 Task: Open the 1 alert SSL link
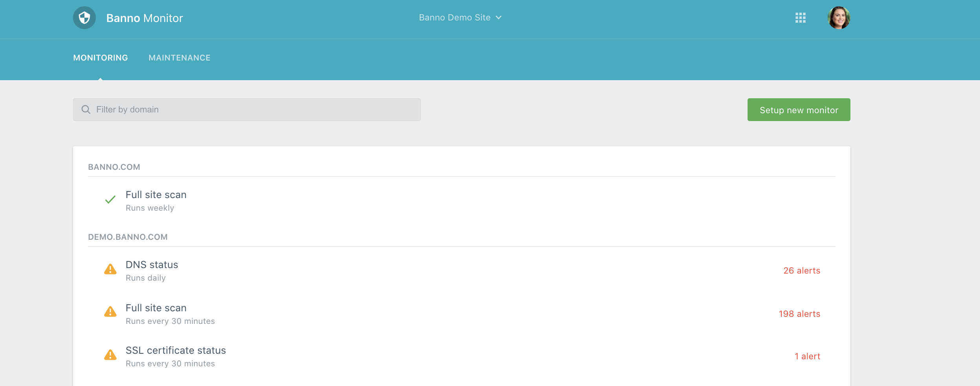(807, 356)
